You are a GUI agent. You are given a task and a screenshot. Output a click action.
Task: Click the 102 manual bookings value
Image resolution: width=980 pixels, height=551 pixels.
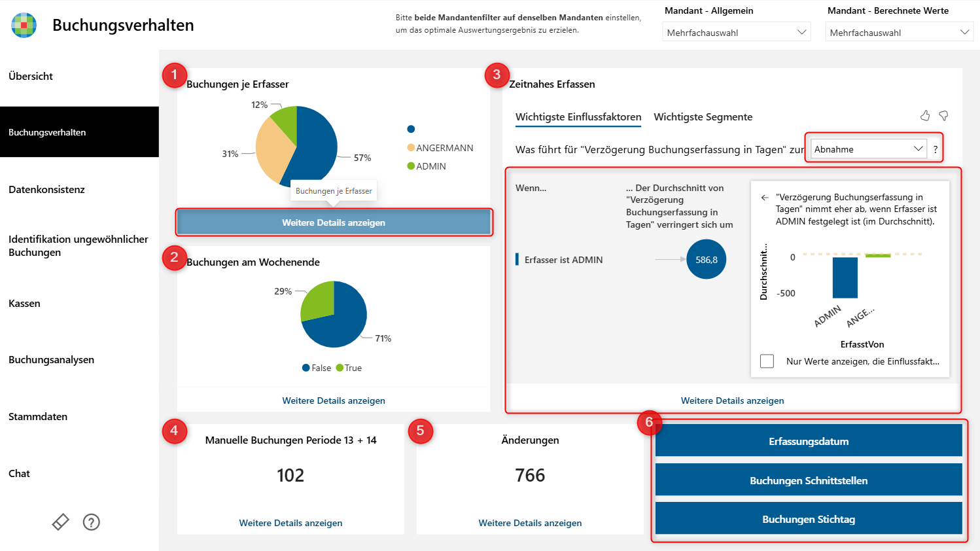[x=290, y=475]
